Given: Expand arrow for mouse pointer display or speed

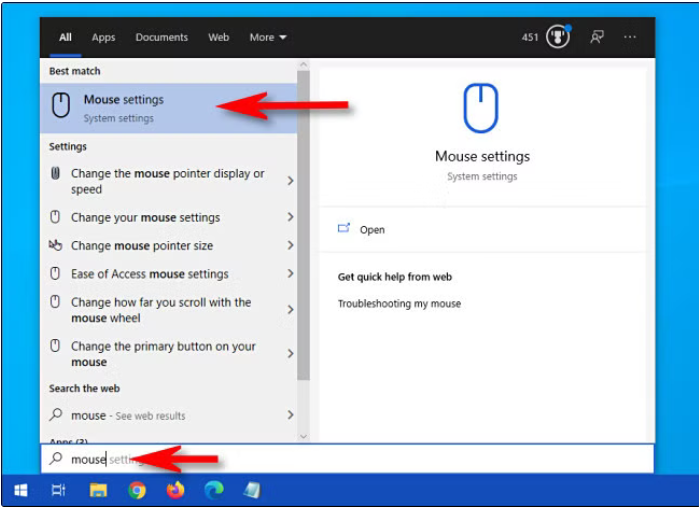Looking at the screenshot, I should [x=290, y=181].
